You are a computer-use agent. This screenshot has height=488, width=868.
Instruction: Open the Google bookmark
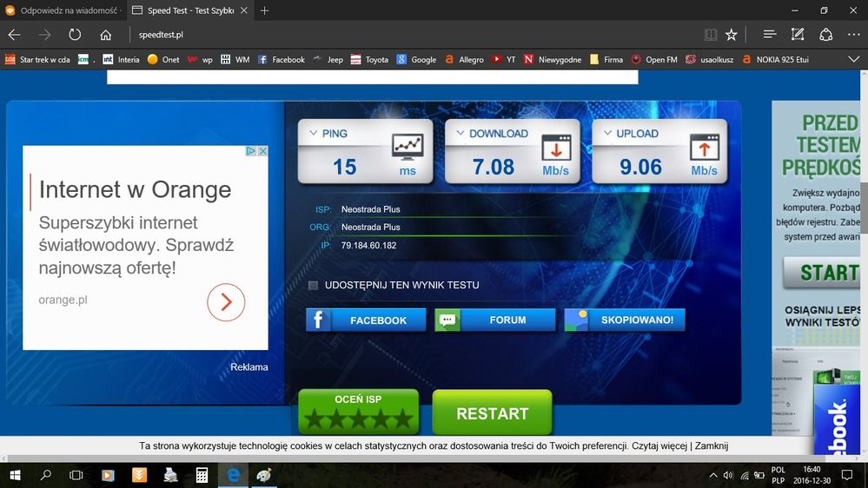click(x=416, y=60)
